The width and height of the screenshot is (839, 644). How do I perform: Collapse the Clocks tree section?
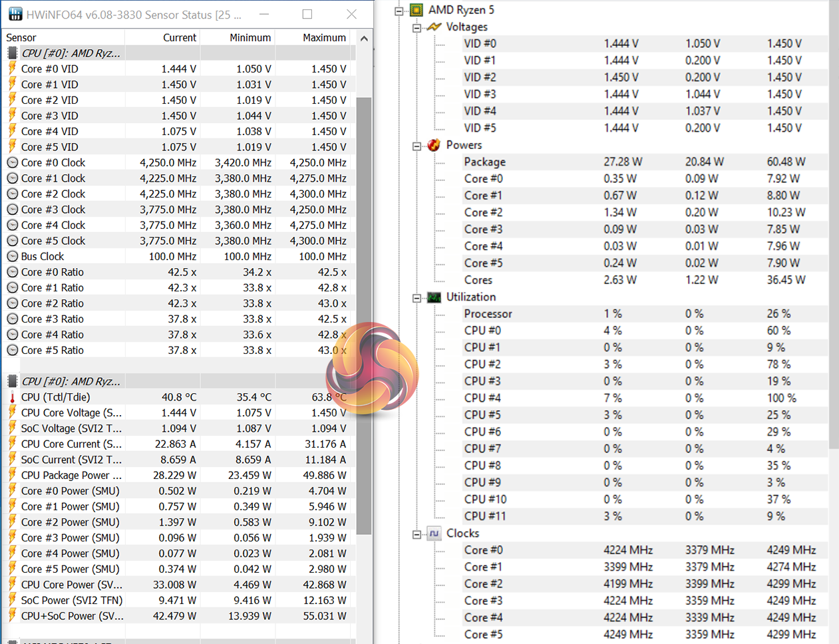click(x=417, y=534)
